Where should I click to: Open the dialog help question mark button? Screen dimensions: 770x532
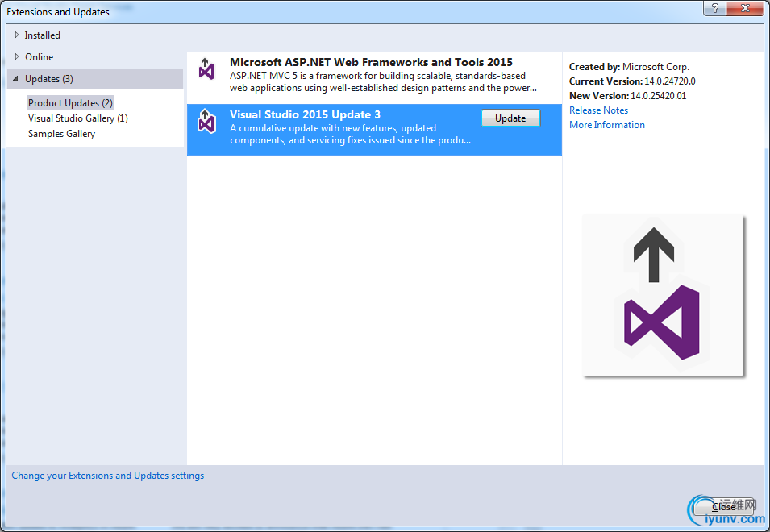715,8
